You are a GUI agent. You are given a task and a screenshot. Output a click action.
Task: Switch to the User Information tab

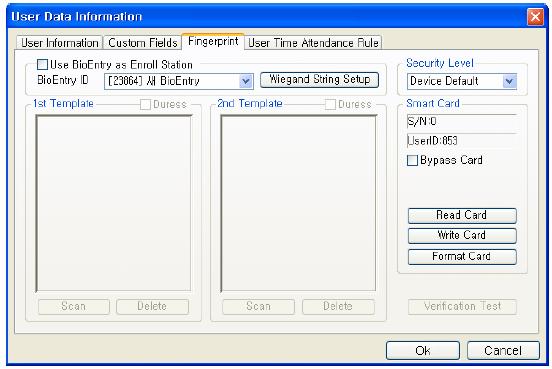tap(59, 43)
